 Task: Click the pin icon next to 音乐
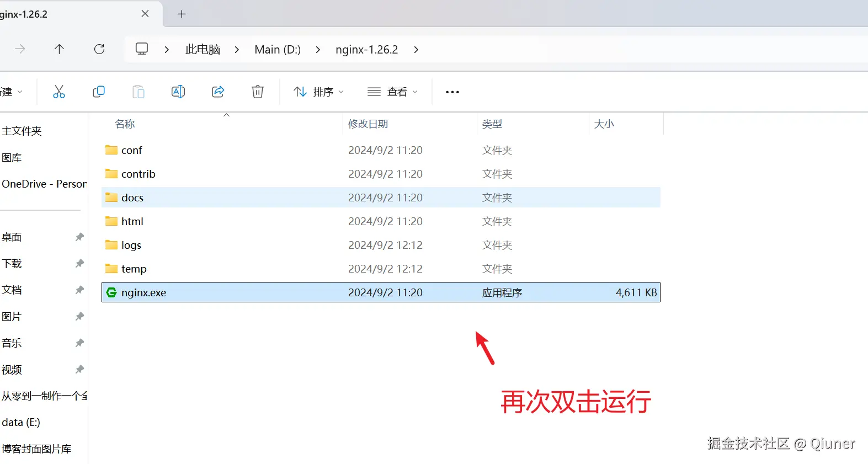79,343
